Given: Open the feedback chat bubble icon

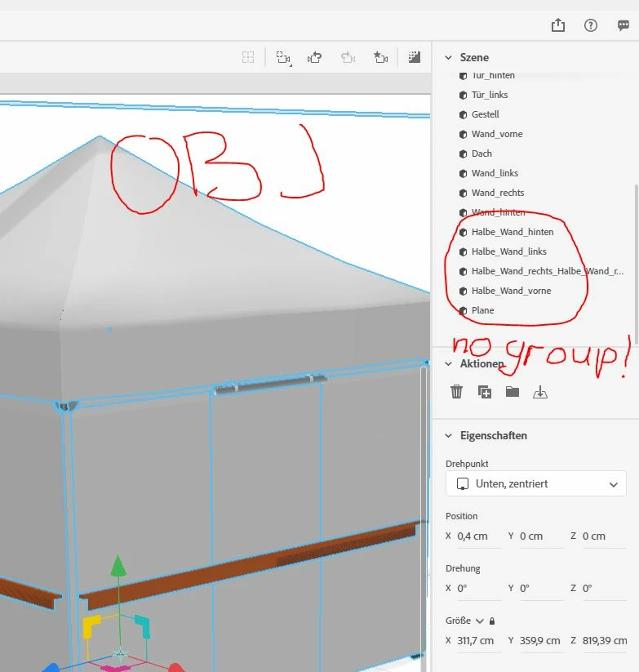Looking at the screenshot, I should click(x=623, y=25).
